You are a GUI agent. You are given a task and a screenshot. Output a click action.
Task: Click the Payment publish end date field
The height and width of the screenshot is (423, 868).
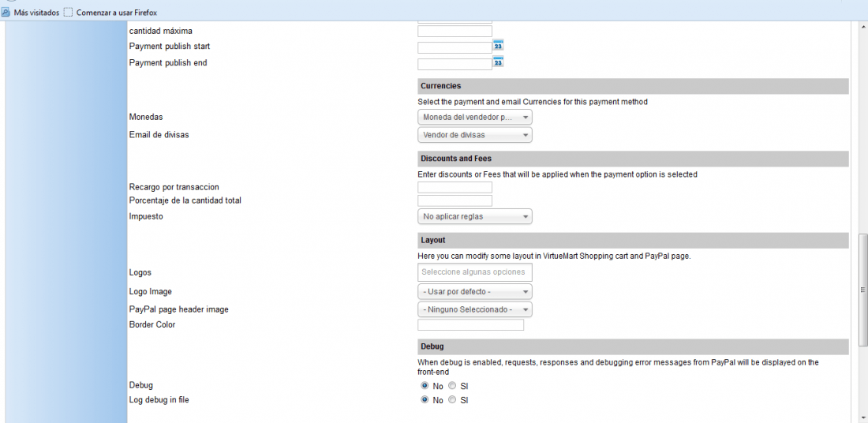[x=455, y=64]
